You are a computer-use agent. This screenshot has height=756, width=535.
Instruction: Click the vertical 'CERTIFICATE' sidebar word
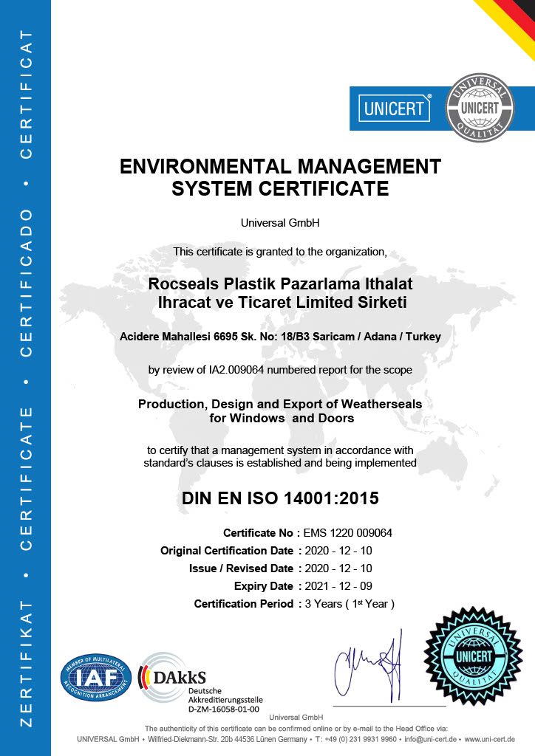26,478
